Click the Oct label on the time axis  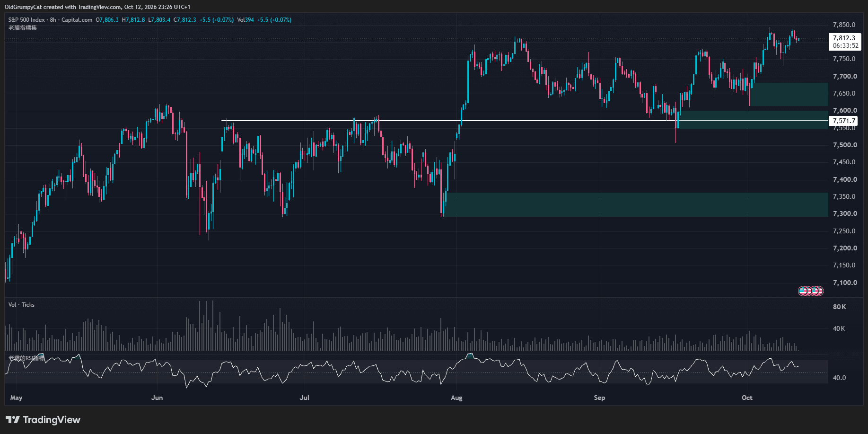pyautogui.click(x=747, y=398)
